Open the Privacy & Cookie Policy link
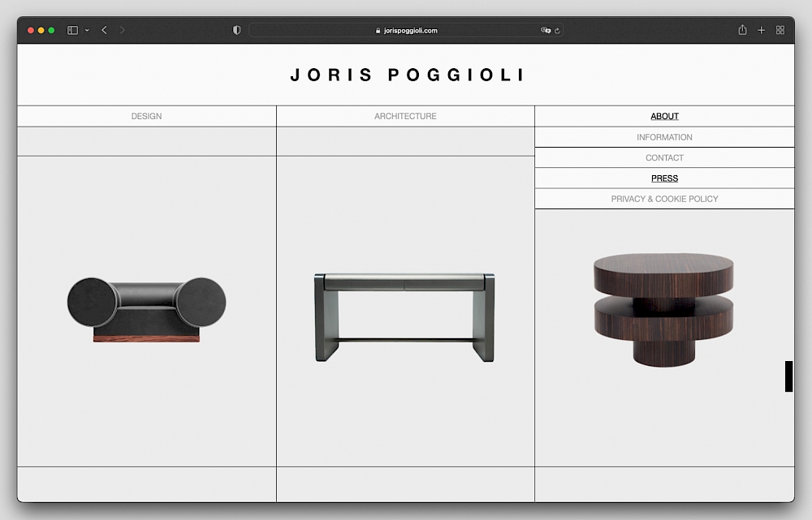The height and width of the screenshot is (520, 812). click(664, 199)
